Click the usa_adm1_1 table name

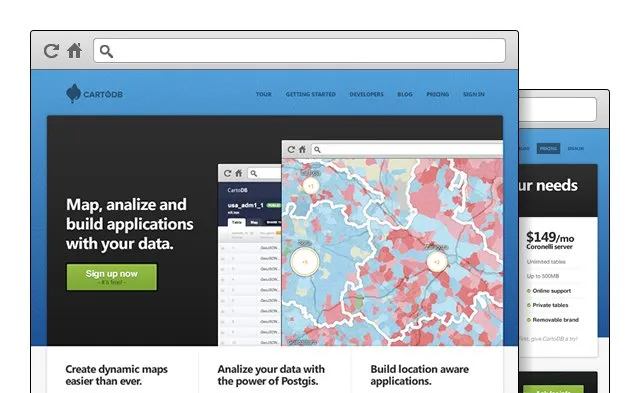tap(246, 205)
